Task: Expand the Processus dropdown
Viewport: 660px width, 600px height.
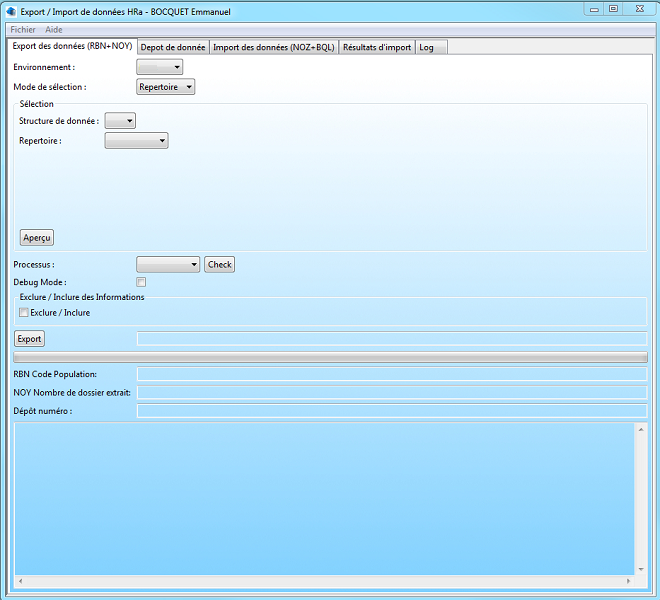Action: (x=168, y=265)
